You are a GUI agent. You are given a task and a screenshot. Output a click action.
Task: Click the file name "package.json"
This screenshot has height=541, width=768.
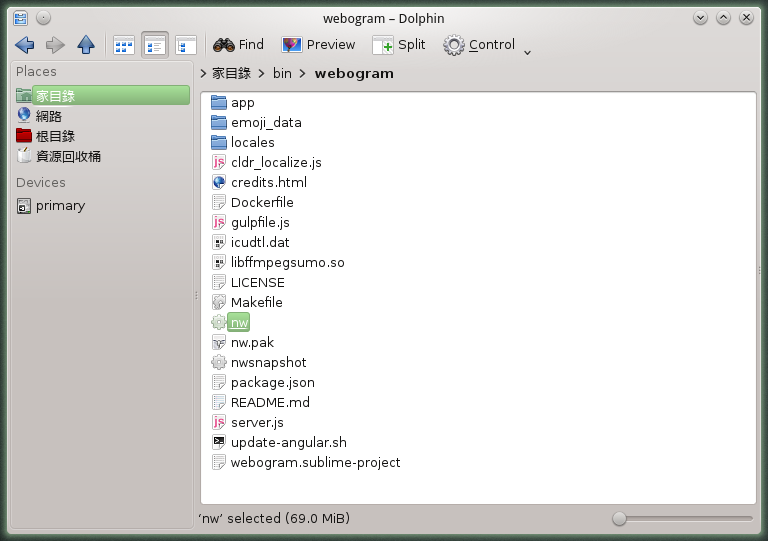point(273,382)
